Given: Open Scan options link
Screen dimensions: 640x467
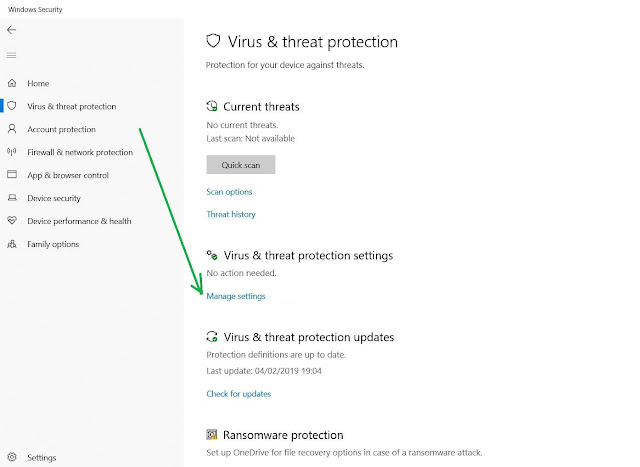Looking at the screenshot, I should (x=229, y=192).
